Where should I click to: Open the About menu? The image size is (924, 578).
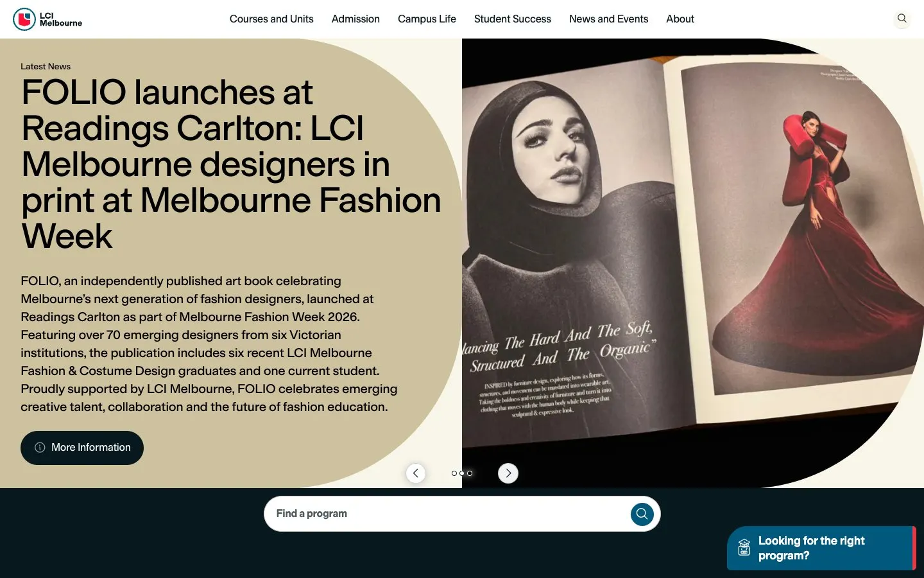680,19
